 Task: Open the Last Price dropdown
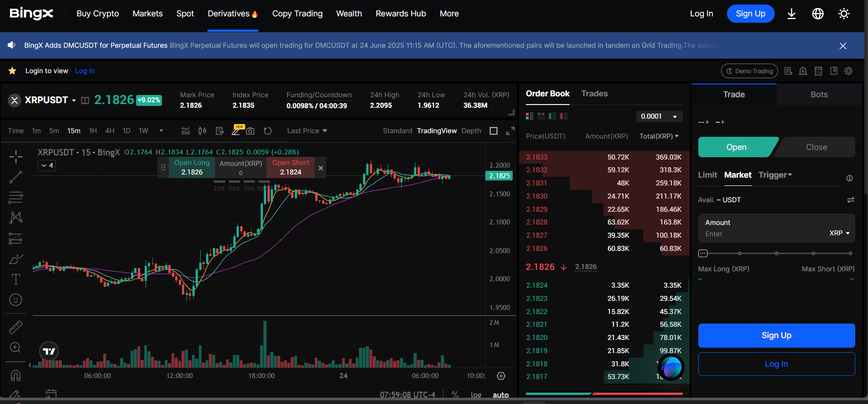pyautogui.click(x=307, y=131)
